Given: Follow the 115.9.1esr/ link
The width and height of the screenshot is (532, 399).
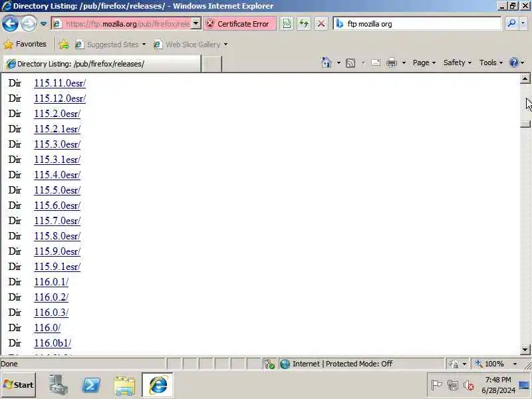Looking at the screenshot, I should click(x=57, y=267).
